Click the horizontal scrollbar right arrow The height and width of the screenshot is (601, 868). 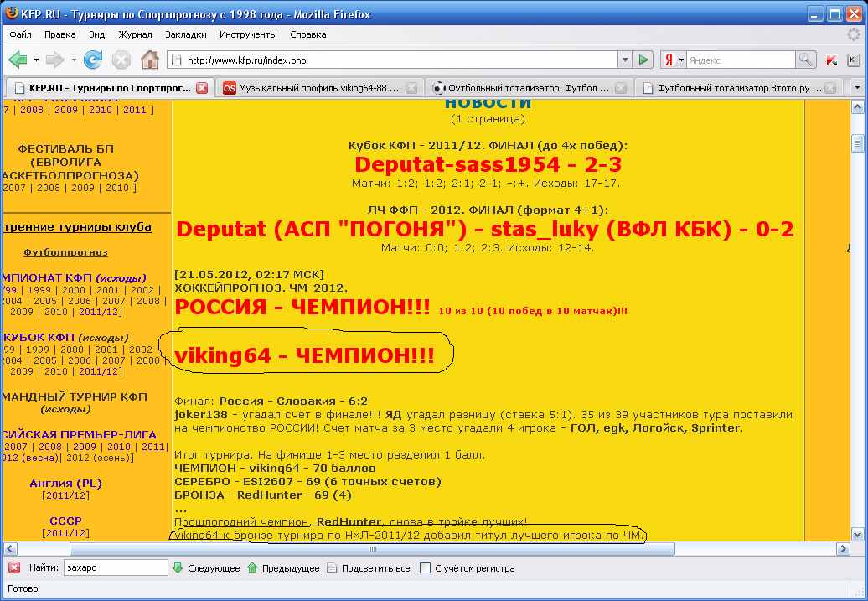[843, 549]
